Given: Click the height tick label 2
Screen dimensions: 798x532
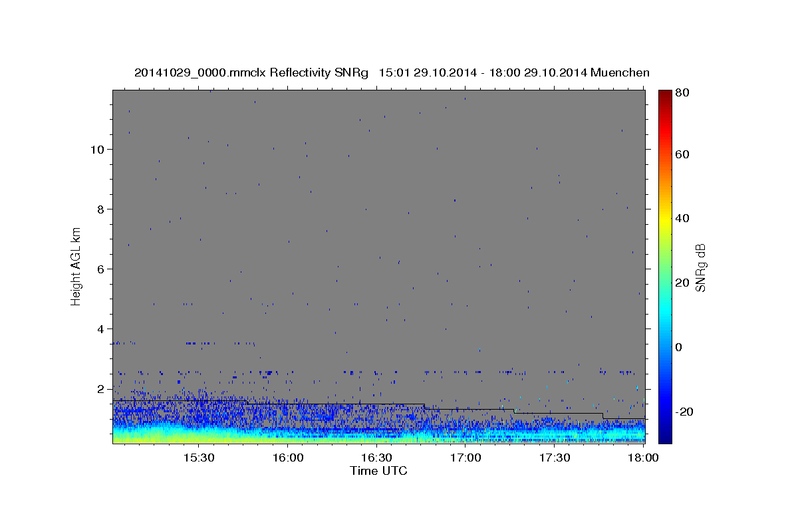Looking at the screenshot, I should coord(101,388).
